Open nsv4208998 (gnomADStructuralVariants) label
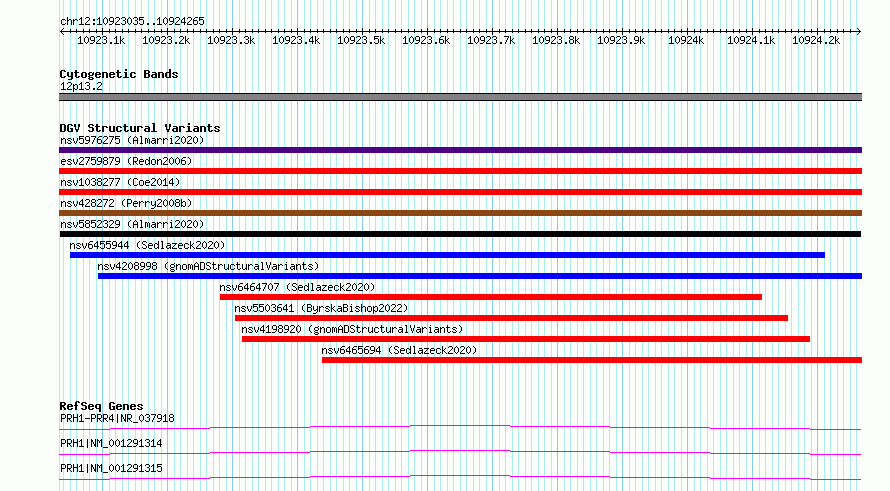Image resolution: width=890 pixels, height=491 pixels. pos(208,266)
